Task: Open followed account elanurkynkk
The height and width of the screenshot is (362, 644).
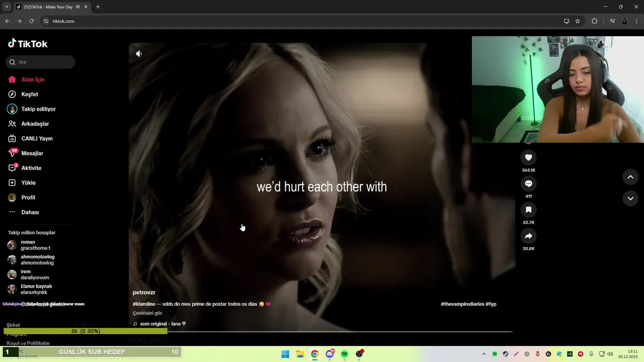Action: [30, 289]
